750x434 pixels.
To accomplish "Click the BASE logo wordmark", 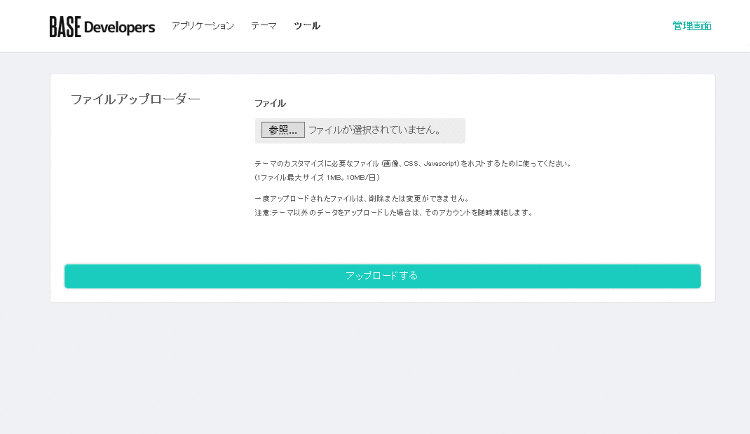I will (x=65, y=27).
